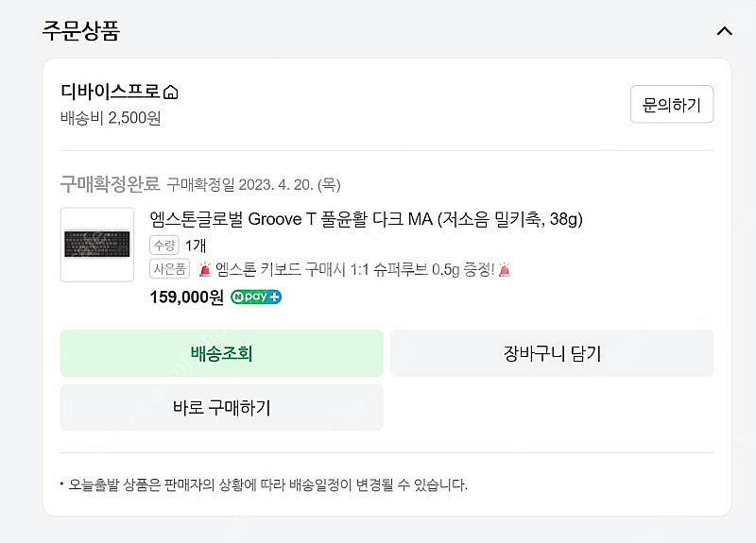The image size is (756, 543).
Task: Click the 사은품 gift badge
Action: (169, 270)
